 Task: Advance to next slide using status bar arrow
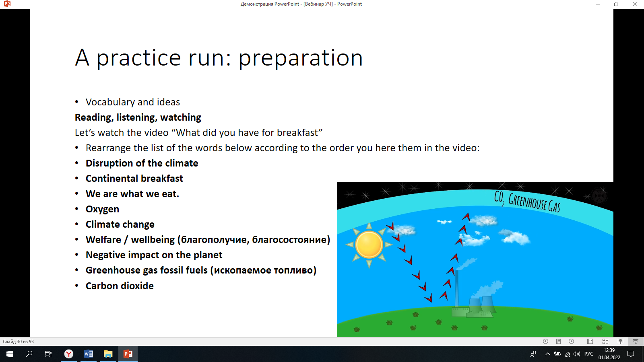tap(571, 341)
